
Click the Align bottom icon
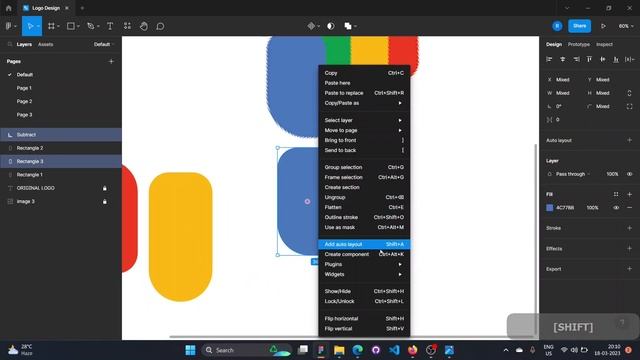coord(616,60)
